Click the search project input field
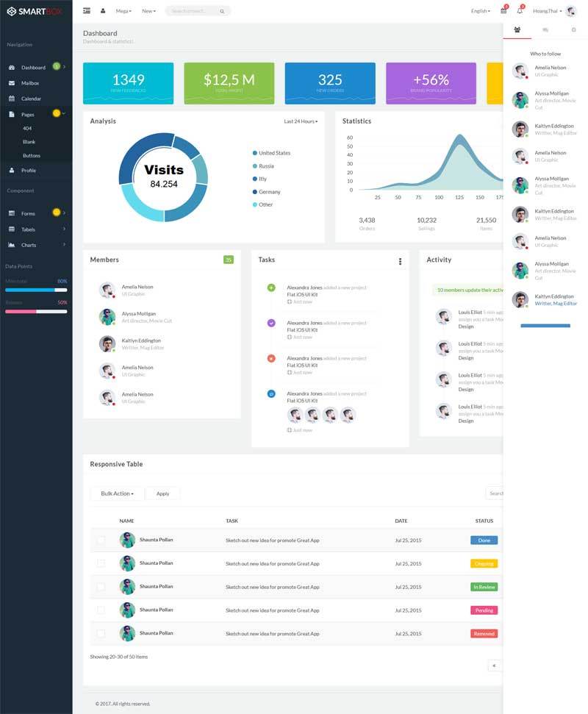The width and height of the screenshot is (588, 714). [197, 11]
